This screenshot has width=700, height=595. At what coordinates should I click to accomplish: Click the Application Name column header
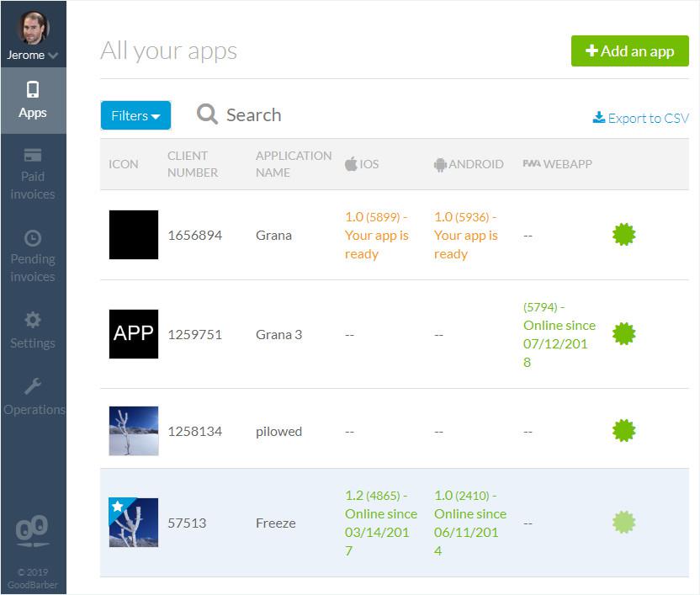293,164
